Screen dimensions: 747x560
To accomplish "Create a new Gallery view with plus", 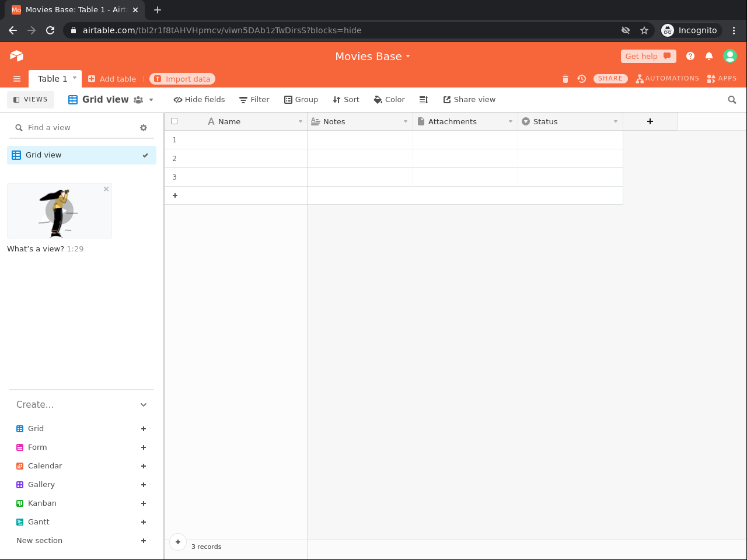I will 144,485.
